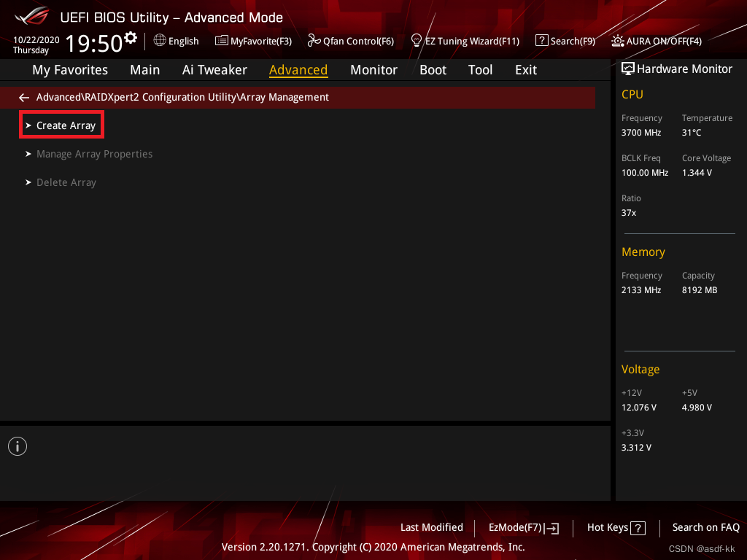
Task: Click the EzMode exit arrow icon
Action: click(551, 528)
